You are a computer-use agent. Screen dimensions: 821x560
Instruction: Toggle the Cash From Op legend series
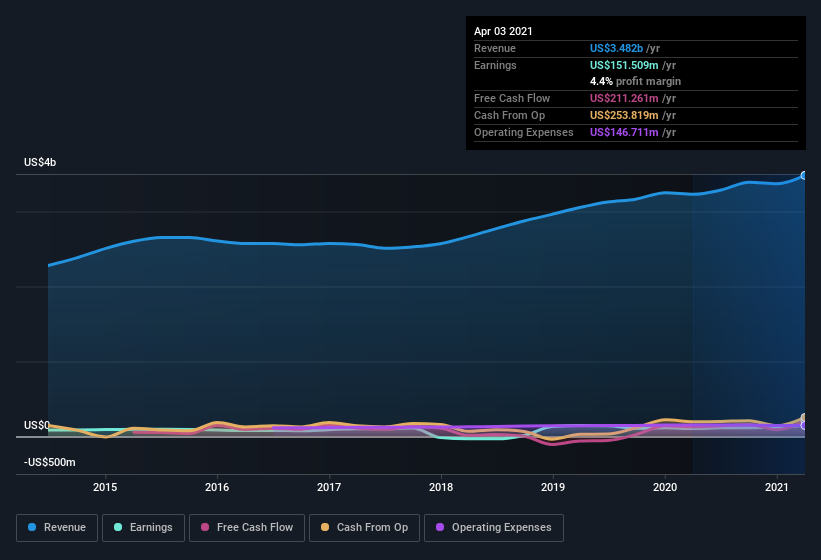coord(364,528)
